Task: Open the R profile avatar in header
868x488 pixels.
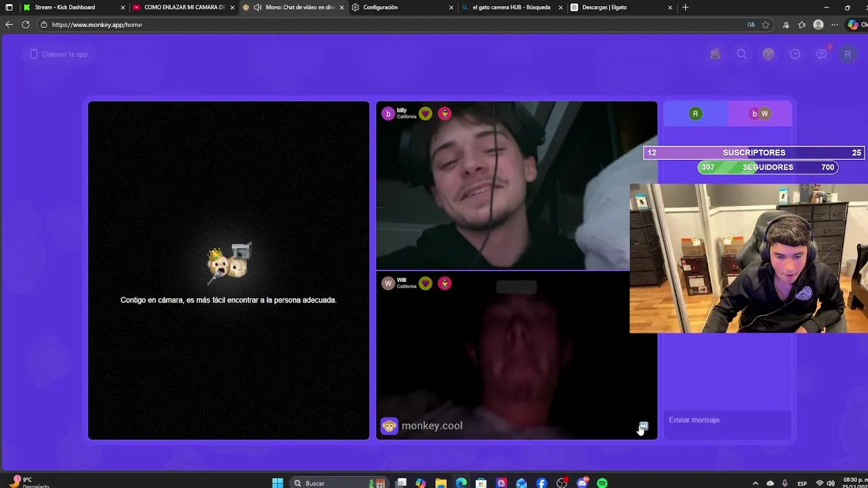Action: pyautogui.click(x=848, y=54)
